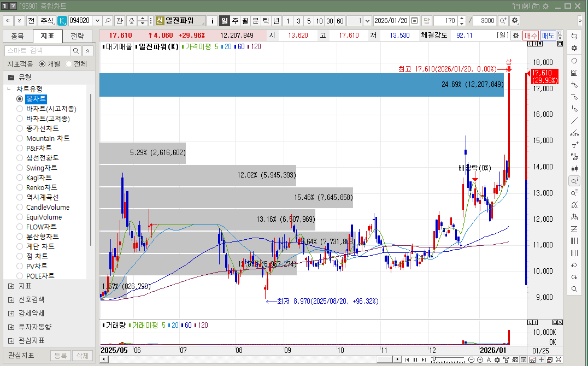Select the text T+ tool
Viewport: 588px width, 366px height.
[574, 145]
